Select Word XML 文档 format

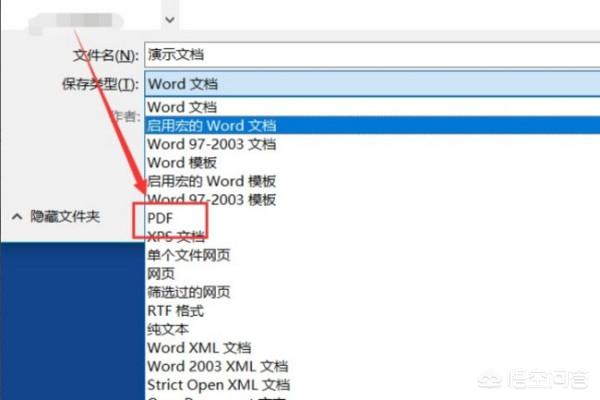click(199, 348)
